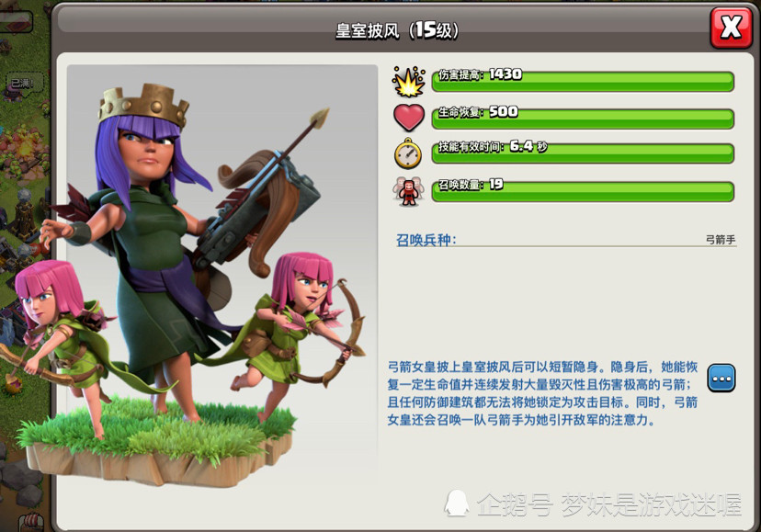Click the Archer Queen's golden crown

(143, 105)
